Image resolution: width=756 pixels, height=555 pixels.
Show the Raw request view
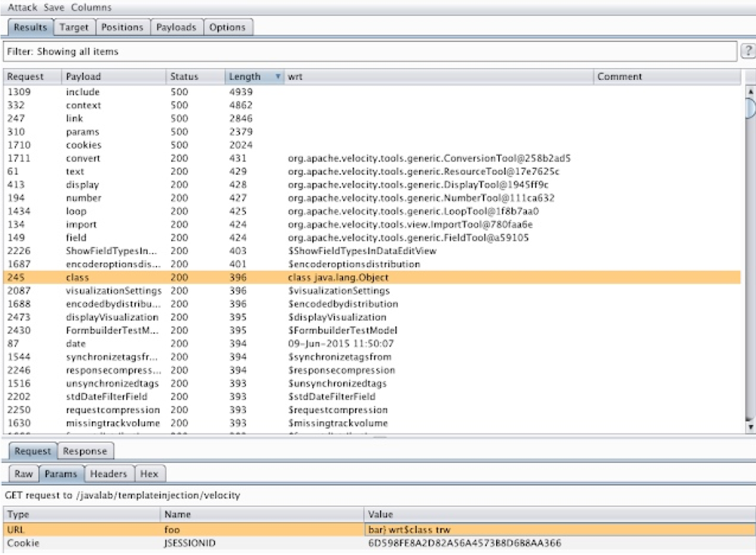tap(23, 473)
